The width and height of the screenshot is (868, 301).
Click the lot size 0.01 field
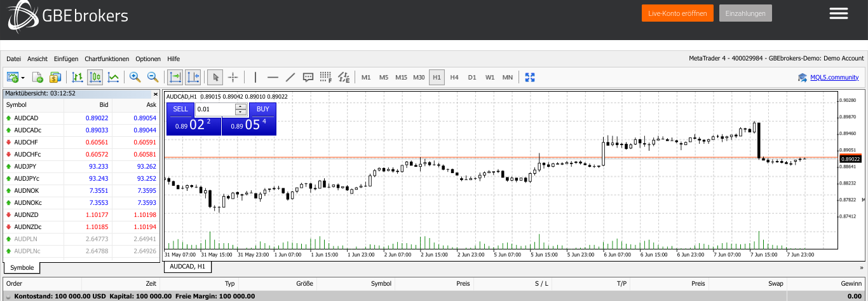click(x=215, y=109)
